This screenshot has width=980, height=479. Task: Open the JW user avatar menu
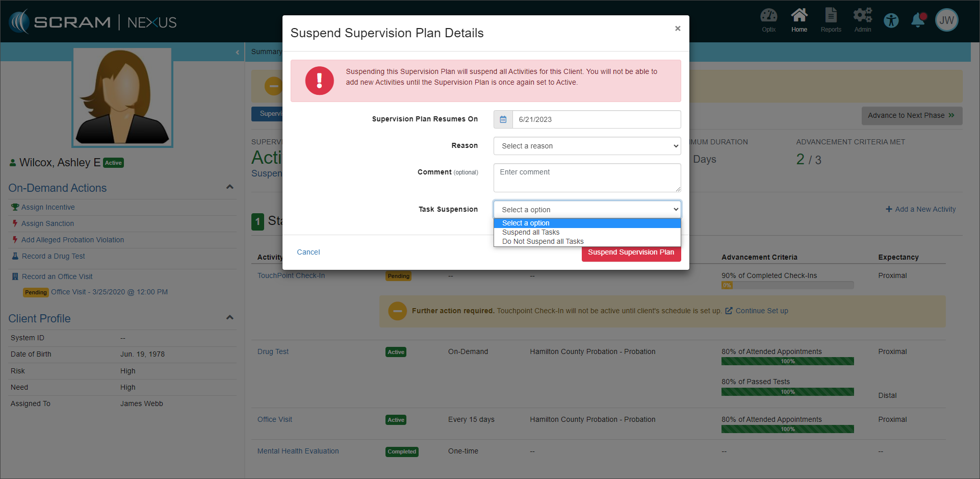tap(947, 20)
